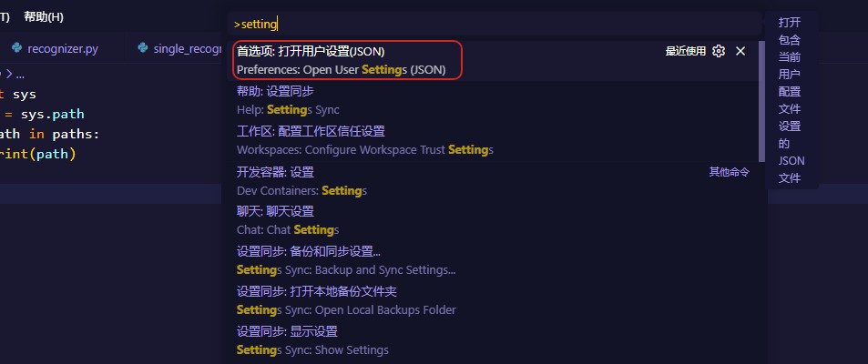Place cursor on print(path) code line
868x364 pixels.
(37, 154)
